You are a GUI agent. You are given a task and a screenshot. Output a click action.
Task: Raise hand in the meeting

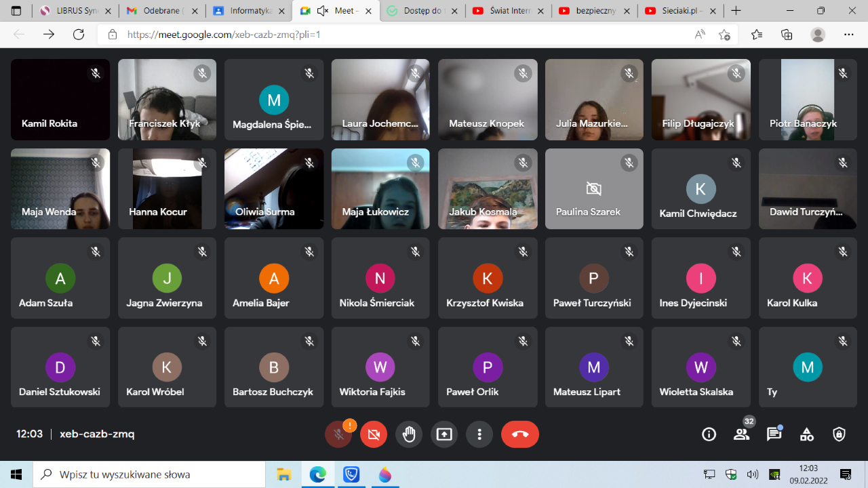click(409, 434)
